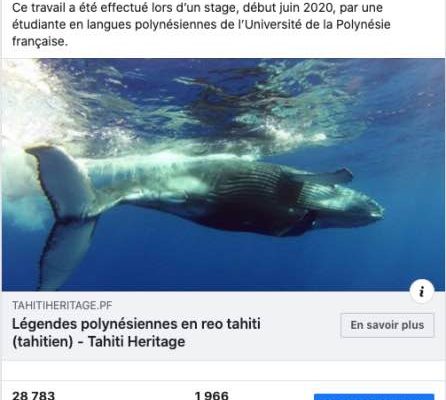This screenshot has height=400, width=446.
Task: Click the whale's head in the photo
Action: pos(353,203)
